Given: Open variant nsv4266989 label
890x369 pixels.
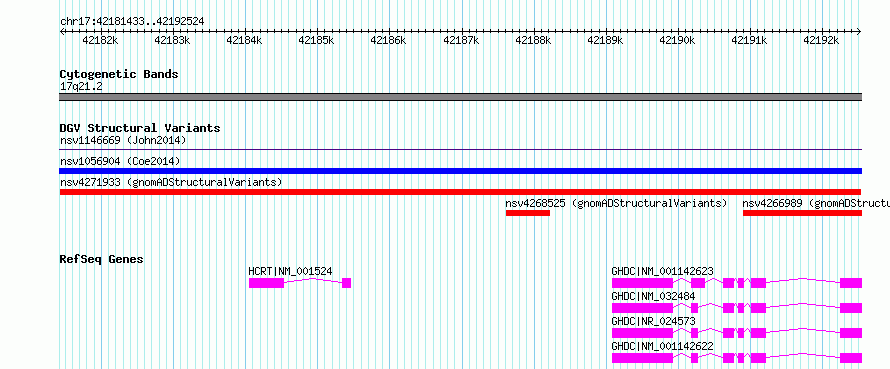Looking at the screenshot, I should point(816,203).
